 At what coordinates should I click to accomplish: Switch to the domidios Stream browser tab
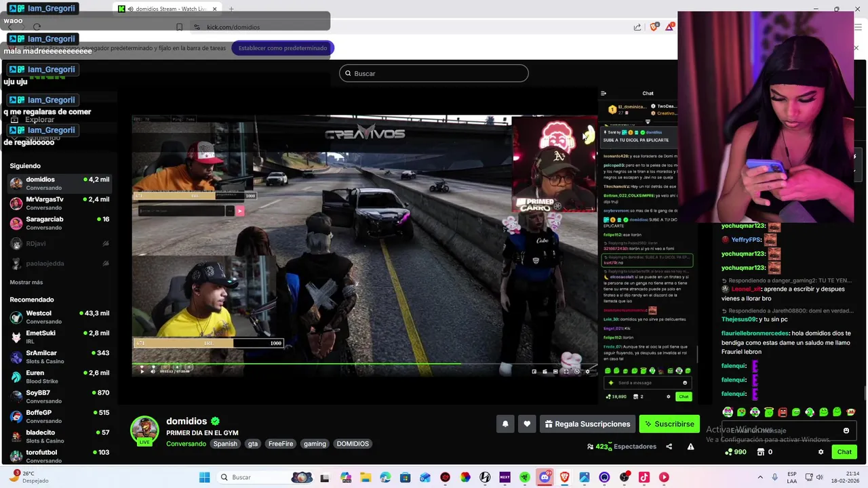point(167,9)
